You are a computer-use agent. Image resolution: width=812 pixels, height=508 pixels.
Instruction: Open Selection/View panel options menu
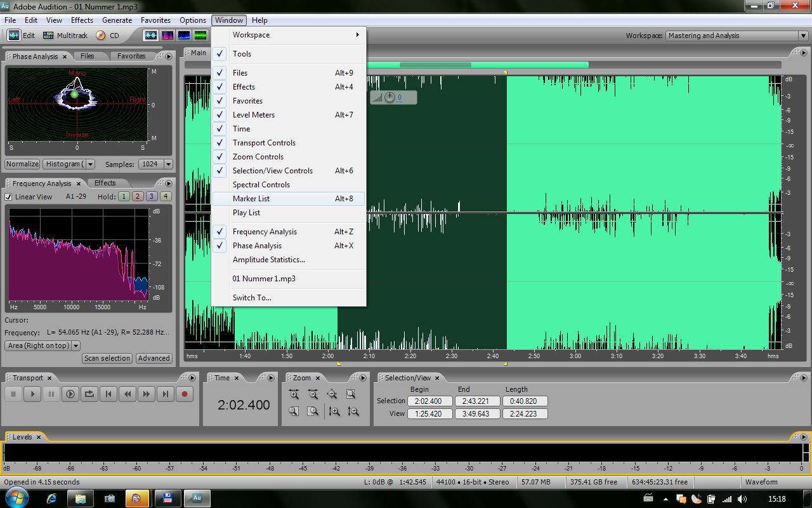click(x=802, y=378)
